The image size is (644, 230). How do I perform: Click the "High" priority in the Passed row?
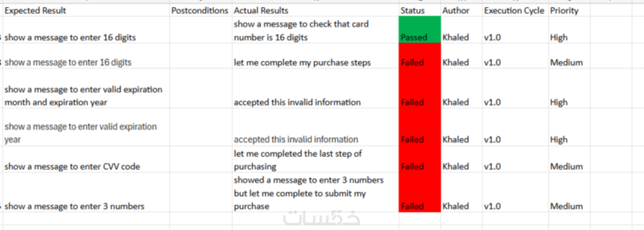pos(559,37)
